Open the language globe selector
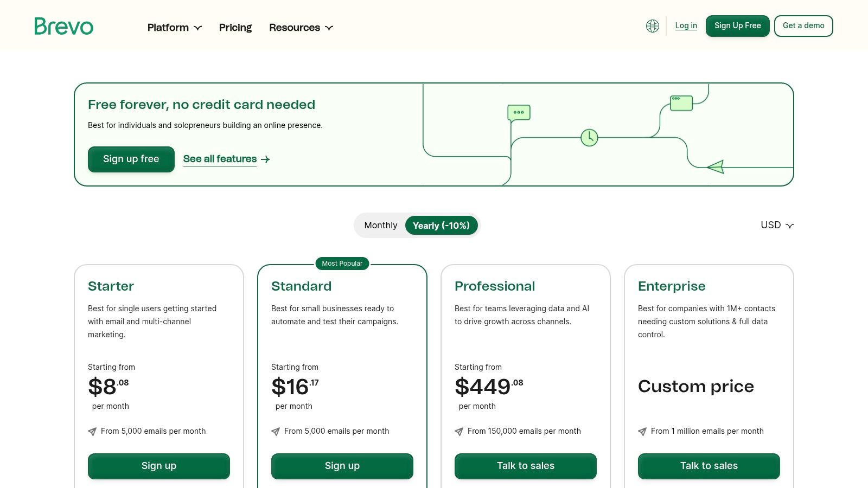 [x=653, y=26]
